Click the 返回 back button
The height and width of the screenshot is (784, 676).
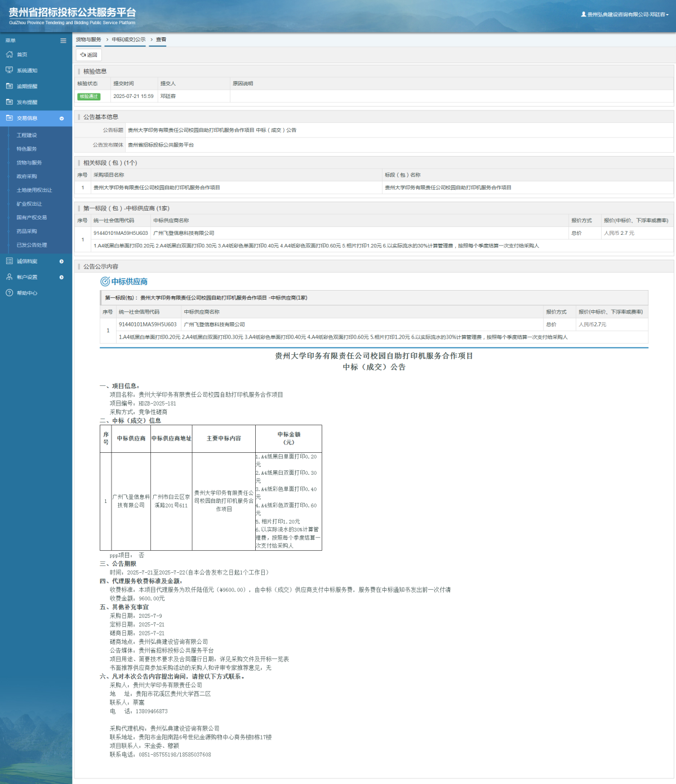coord(89,55)
